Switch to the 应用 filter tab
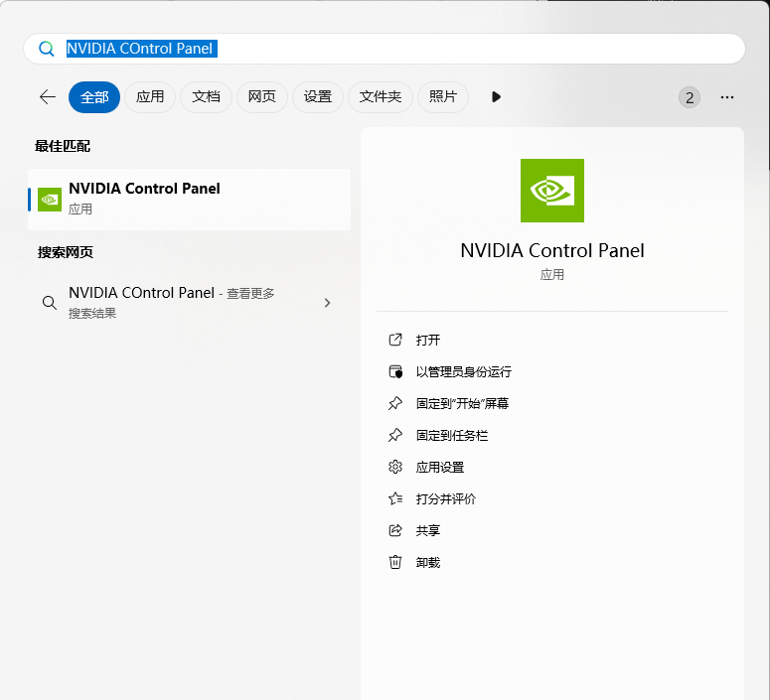 pos(150,97)
